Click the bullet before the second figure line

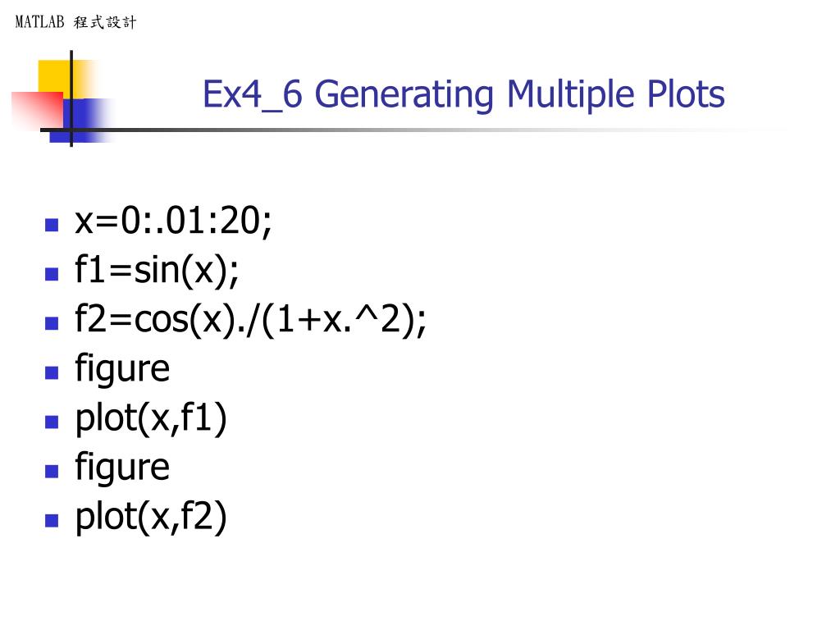52,471
